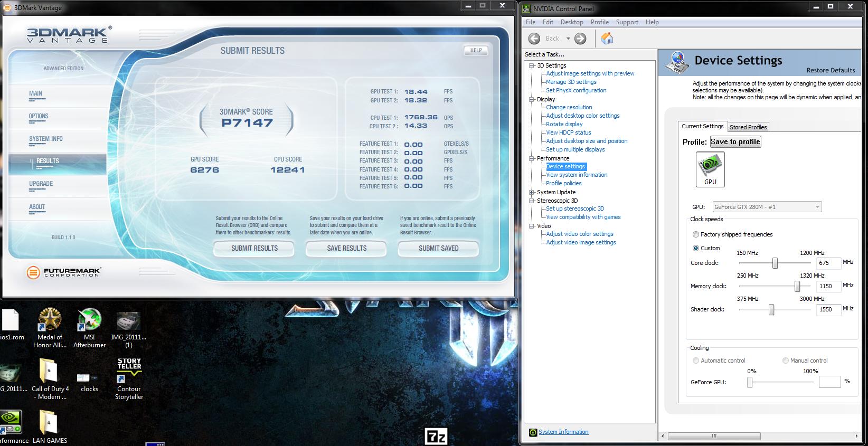Collapse the Stereoscopic 3D tree node
The height and width of the screenshot is (446, 868).
coord(532,201)
